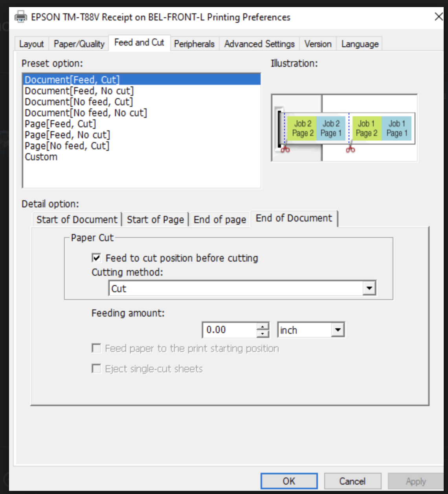Image resolution: width=448 pixels, height=494 pixels.
Task: Decrease feeding amount with down arrow
Action: 263,334
